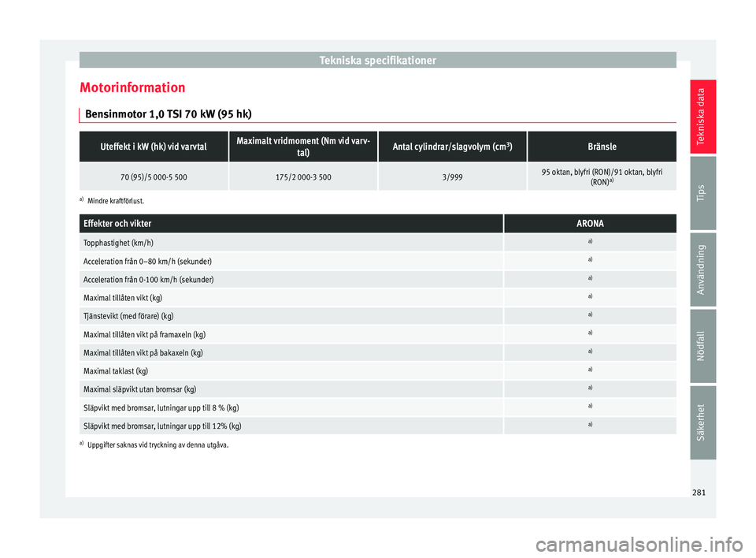Click the ARONA footnote marker for Maximal taklast

[590, 370]
